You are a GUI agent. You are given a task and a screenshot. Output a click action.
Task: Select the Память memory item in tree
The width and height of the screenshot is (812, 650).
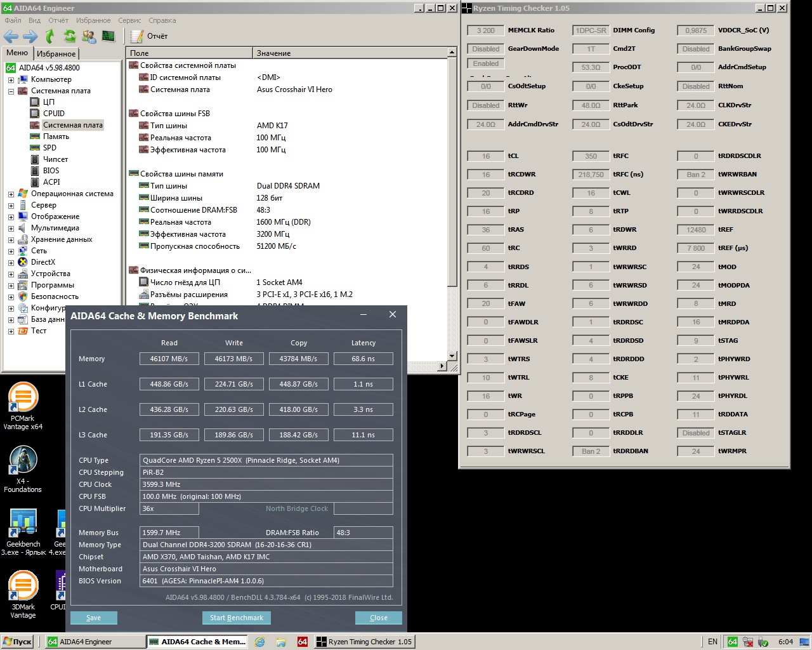(56, 136)
